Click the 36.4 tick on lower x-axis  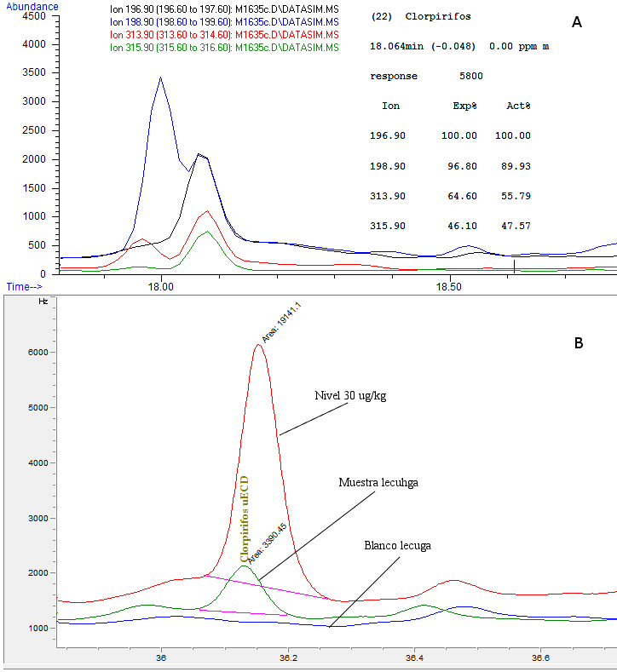coord(413,658)
